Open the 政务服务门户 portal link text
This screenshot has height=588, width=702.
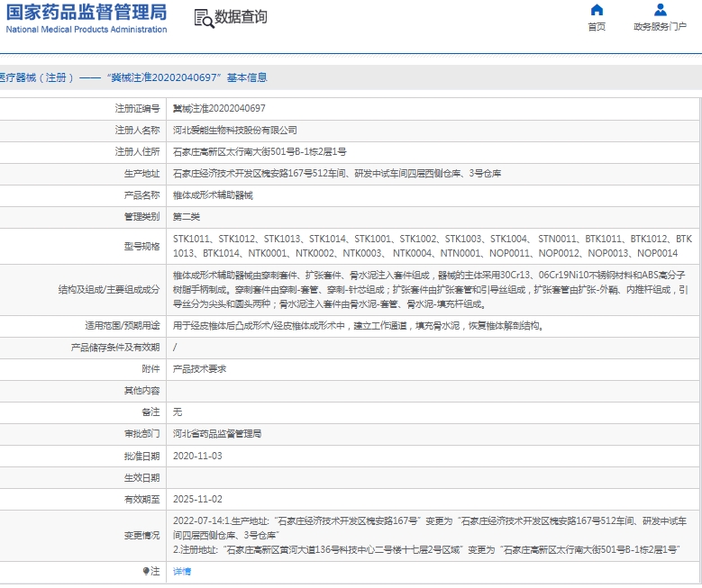660,27
